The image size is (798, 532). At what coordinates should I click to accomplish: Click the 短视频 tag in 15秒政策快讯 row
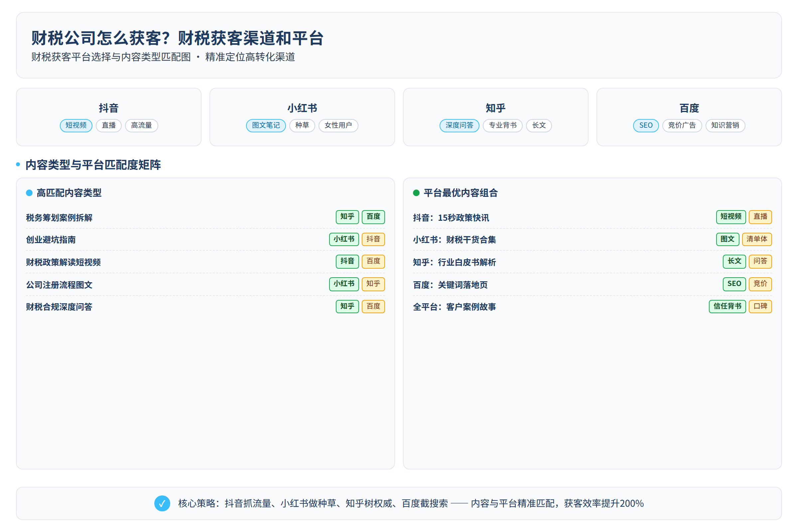pos(731,217)
